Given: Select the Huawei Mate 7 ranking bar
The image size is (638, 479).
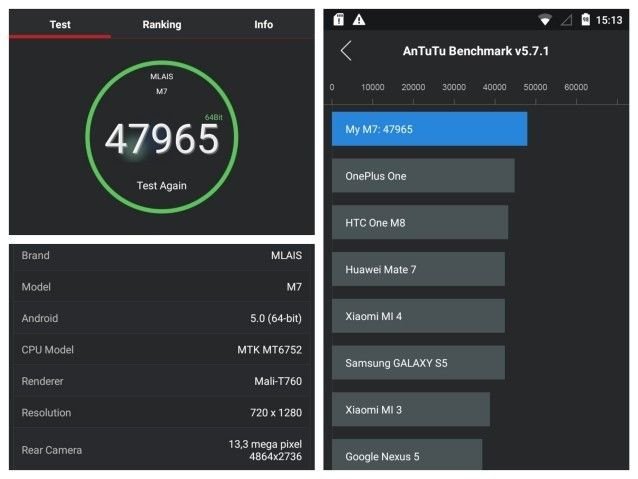Looking at the screenshot, I should tap(418, 269).
